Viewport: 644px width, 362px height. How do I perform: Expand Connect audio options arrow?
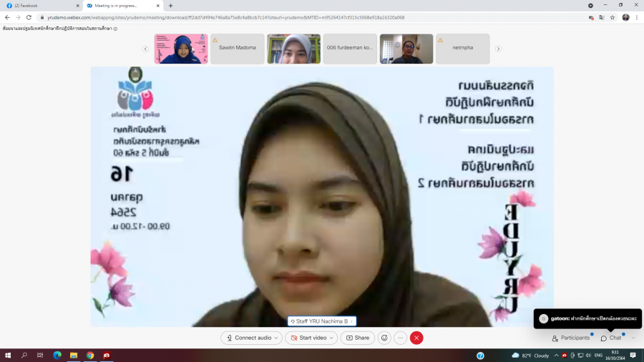tap(276, 338)
